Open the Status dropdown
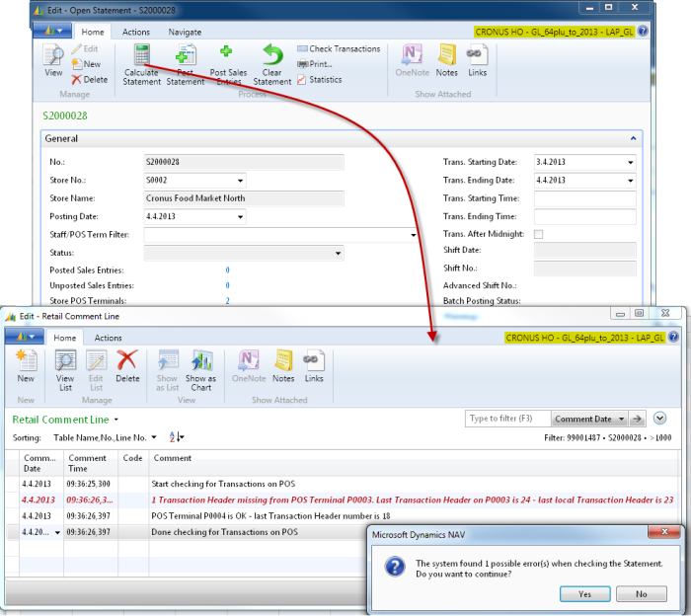691x616 pixels. (338, 253)
